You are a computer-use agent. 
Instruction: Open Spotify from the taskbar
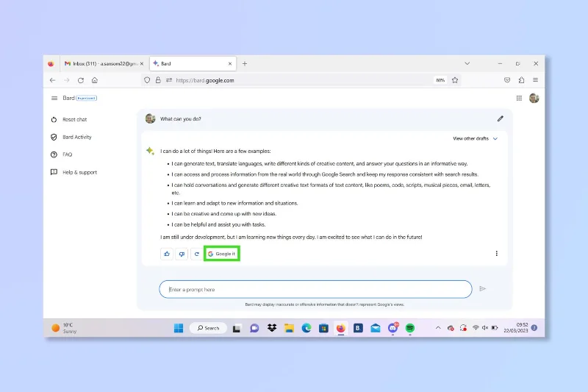click(410, 328)
